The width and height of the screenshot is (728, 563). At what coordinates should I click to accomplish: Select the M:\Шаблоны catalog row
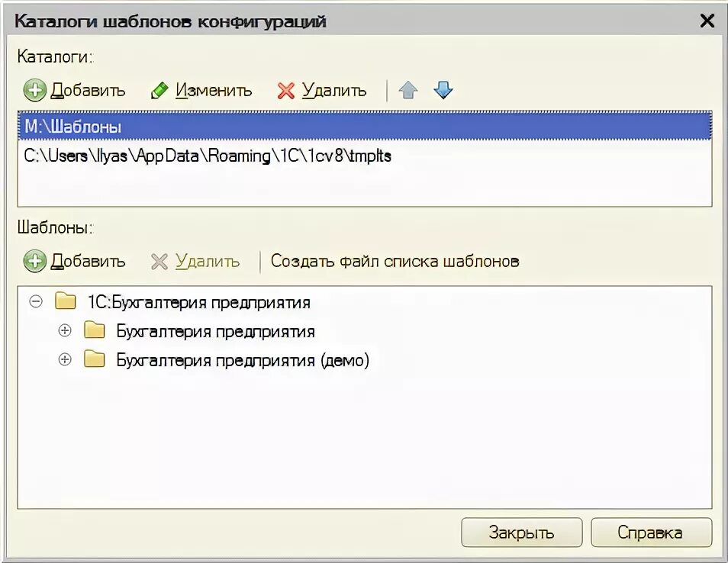point(365,126)
